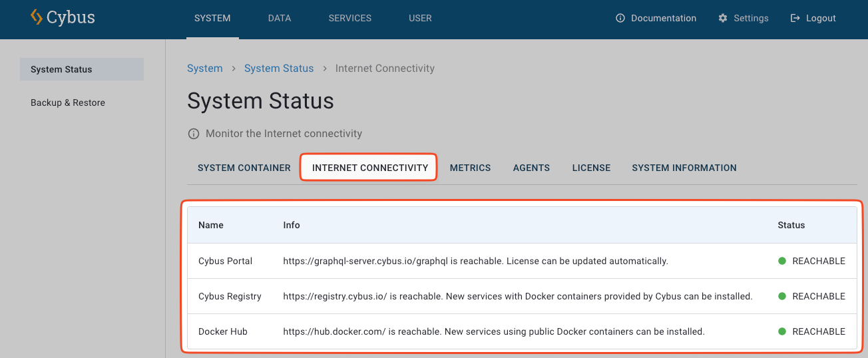Click green status dot for Docker Hub
This screenshot has width=868, height=358.
[x=782, y=331]
